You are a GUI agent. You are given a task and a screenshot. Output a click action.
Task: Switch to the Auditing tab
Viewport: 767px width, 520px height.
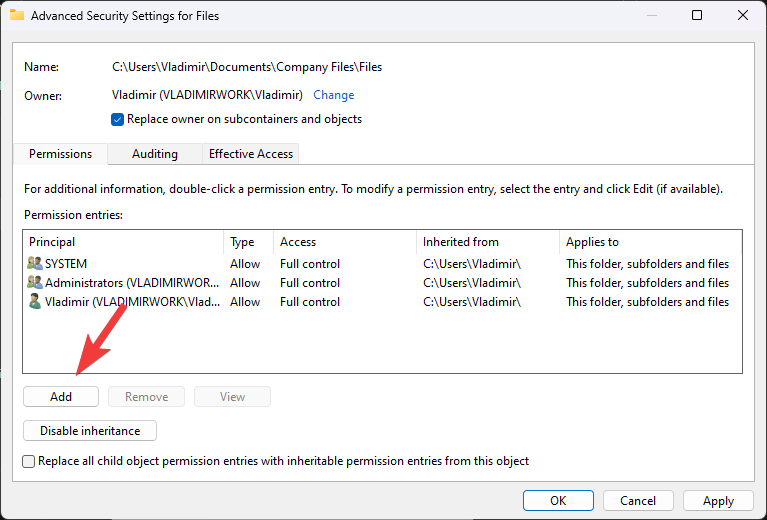(155, 154)
